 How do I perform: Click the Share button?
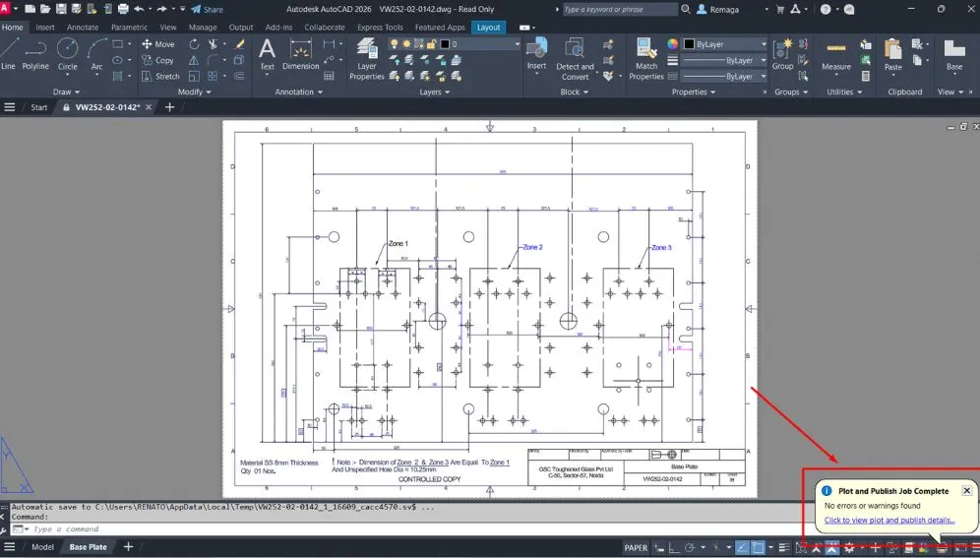pyautogui.click(x=207, y=9)
